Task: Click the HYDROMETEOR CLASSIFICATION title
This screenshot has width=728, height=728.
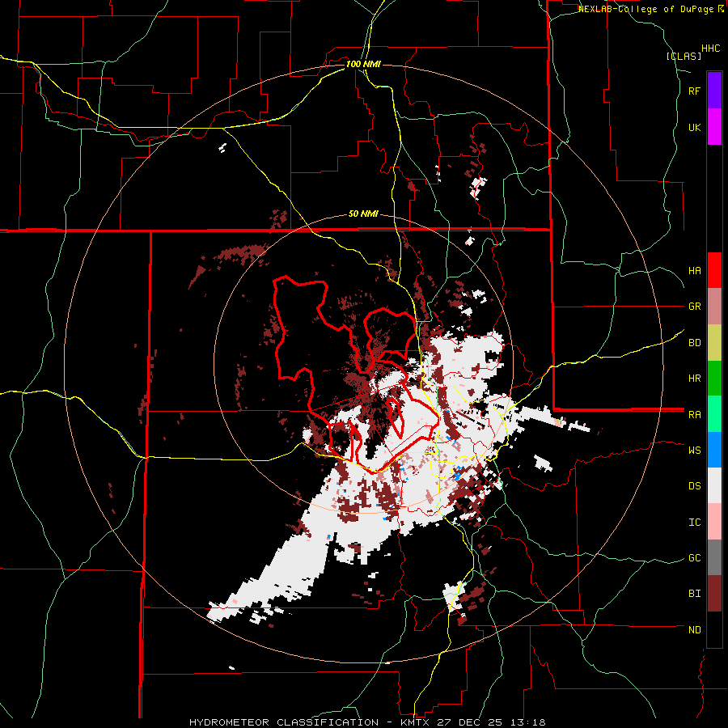Action: [284, 722]
